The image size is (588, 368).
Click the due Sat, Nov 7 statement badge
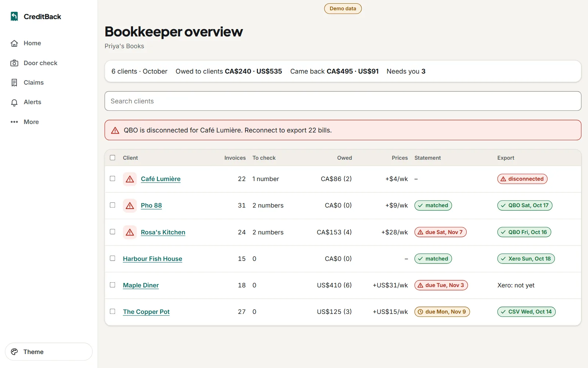coord(440,232)
